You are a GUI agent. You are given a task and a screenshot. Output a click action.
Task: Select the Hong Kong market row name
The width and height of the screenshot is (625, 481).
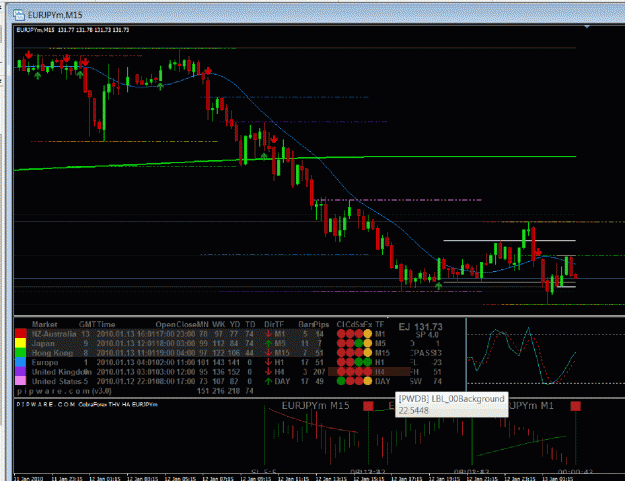[52, 353]
